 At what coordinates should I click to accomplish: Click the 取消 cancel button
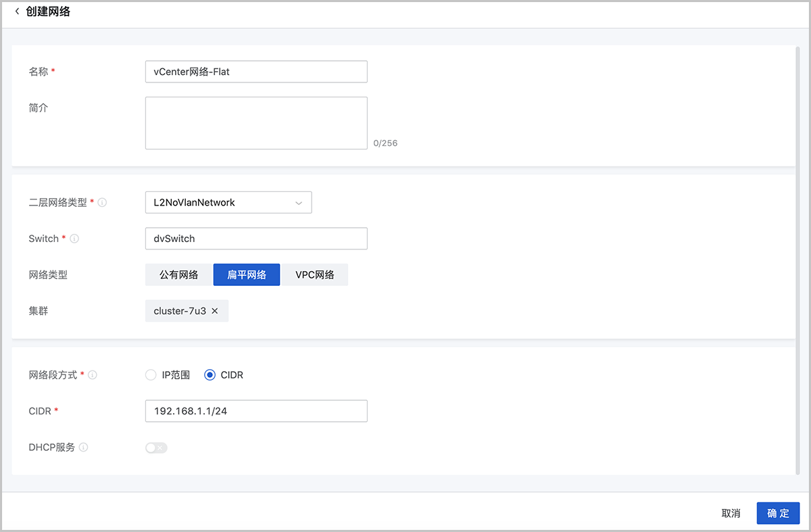coord(731,513)
